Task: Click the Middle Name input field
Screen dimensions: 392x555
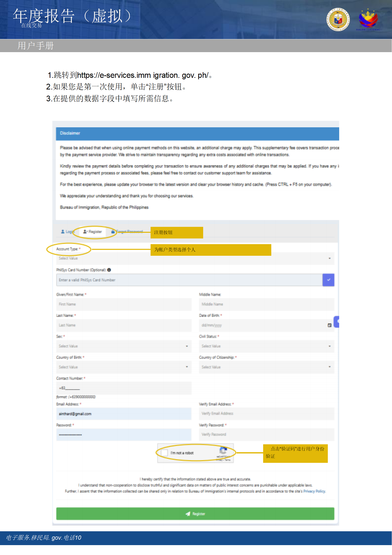Action: (x=267, y=304)
